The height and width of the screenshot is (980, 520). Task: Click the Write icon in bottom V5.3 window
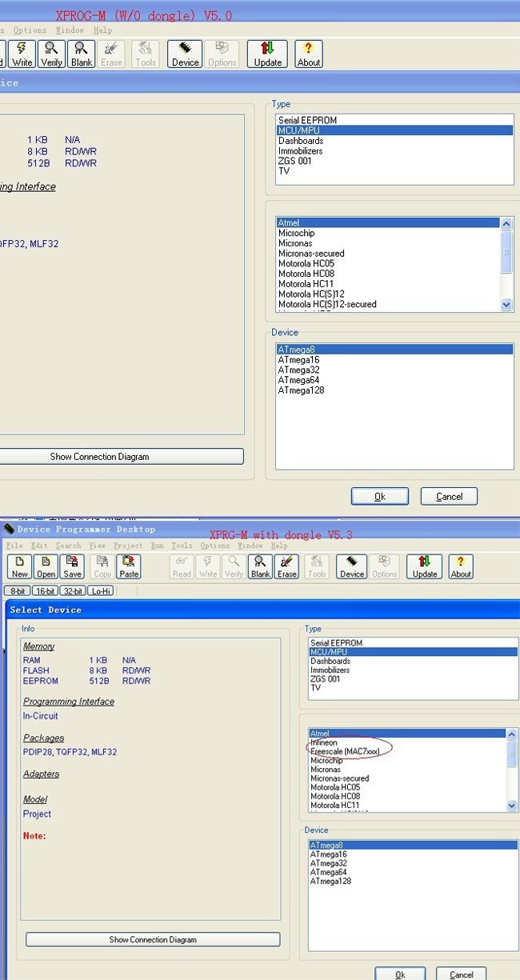coord(208,566)
